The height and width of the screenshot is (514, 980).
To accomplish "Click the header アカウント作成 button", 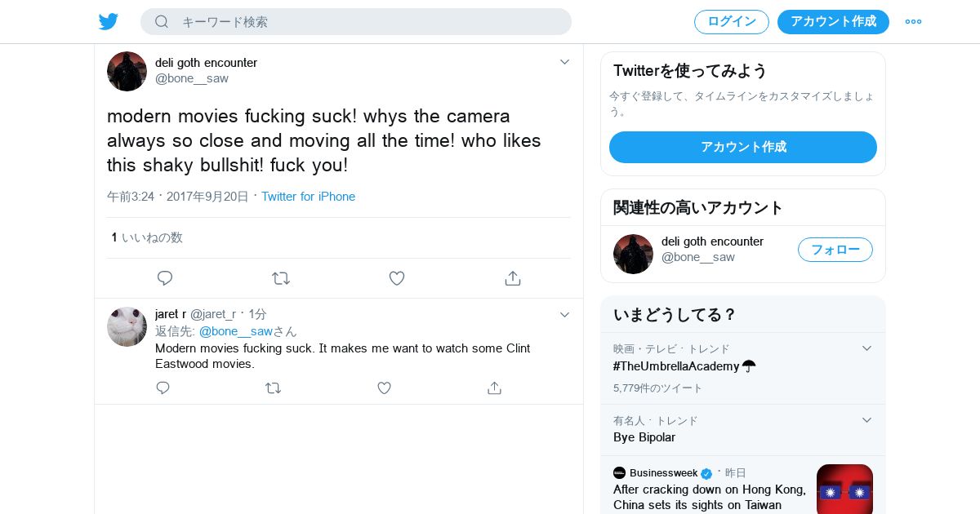I will tap(833, 22).
